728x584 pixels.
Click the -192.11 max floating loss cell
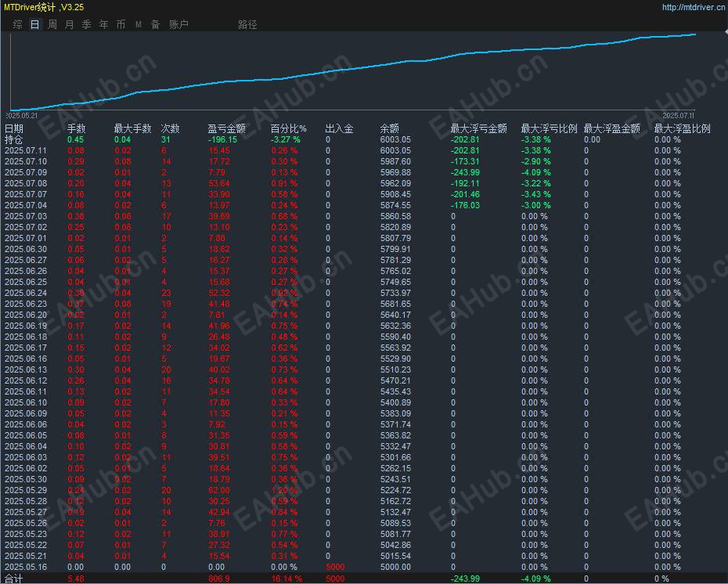pyautogui.click(x=465, y=183)
